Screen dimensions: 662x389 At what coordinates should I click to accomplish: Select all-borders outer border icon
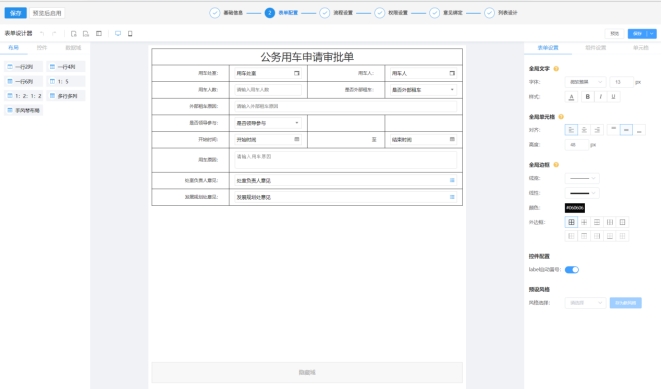pos(571,222)
